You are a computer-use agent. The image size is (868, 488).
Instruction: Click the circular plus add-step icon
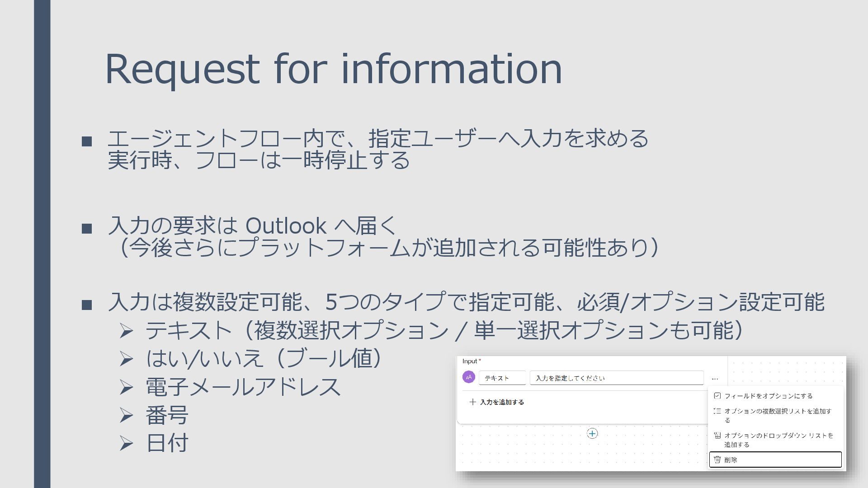(x=592, y=434)
